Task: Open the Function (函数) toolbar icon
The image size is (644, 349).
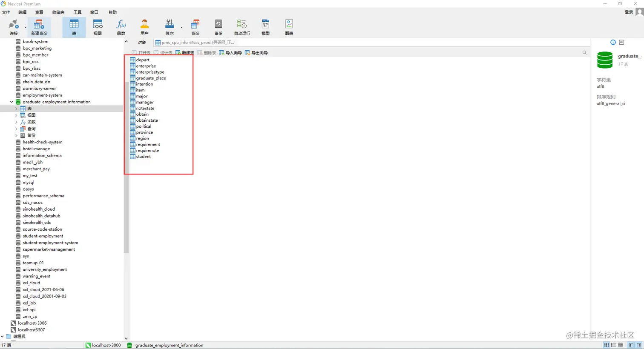Action: click(121, 27)
